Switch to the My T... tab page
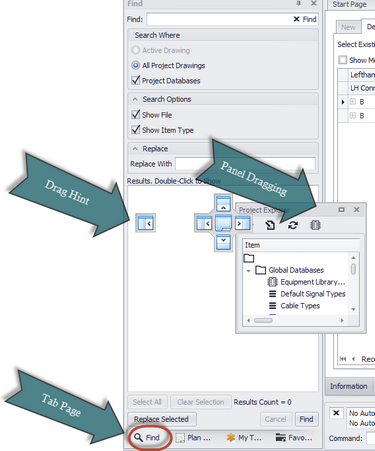375x451 pixels. pos(244,437)
